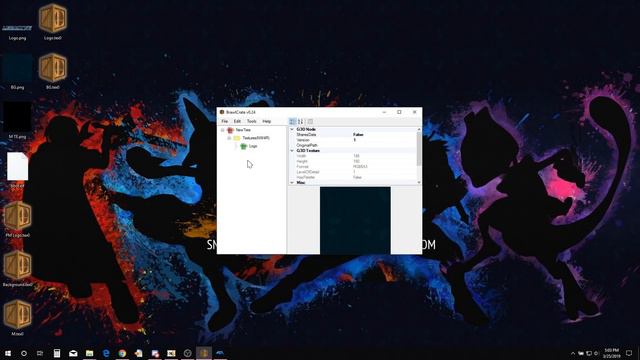Select the Logo texture node
640x360 pixels.
[x=253, y=146]
